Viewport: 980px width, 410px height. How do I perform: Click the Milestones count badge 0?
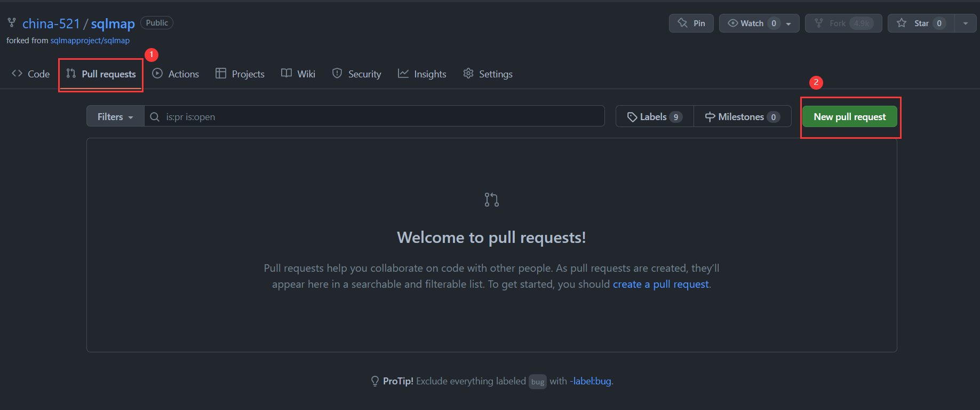pos(774,117)
